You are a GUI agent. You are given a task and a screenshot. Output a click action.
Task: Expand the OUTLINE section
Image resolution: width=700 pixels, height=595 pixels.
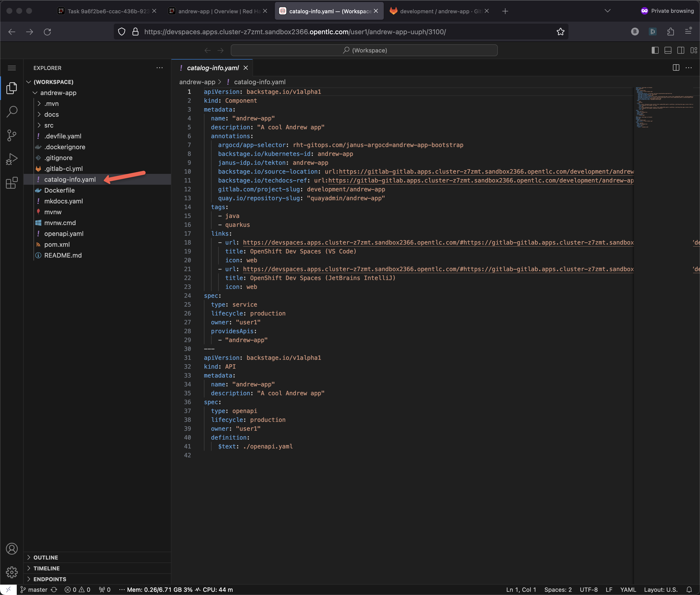tap(46, 558)
